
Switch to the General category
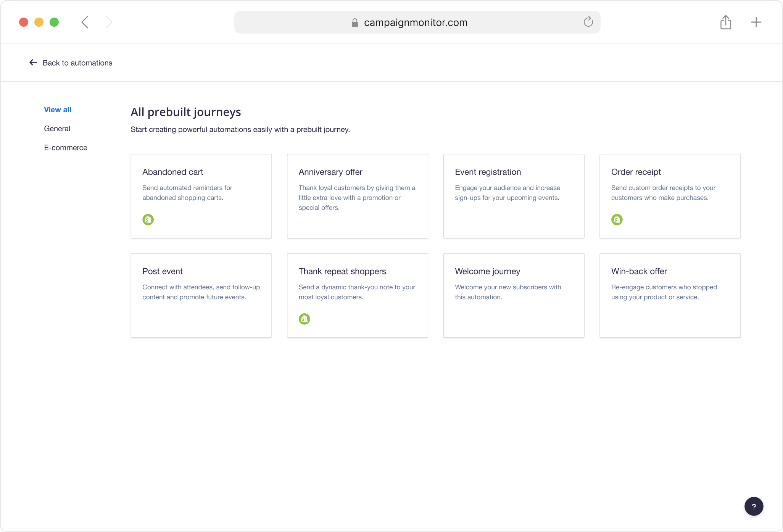click(57, 129)
